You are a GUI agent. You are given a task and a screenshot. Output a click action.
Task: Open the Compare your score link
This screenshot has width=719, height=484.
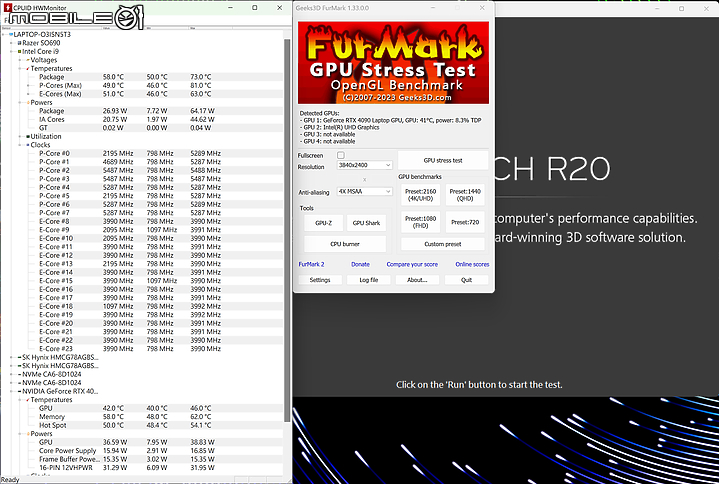tap(412, 264)
